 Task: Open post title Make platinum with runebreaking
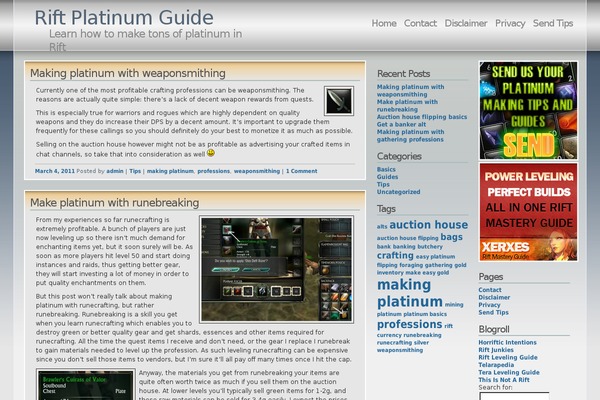(114, 202)
